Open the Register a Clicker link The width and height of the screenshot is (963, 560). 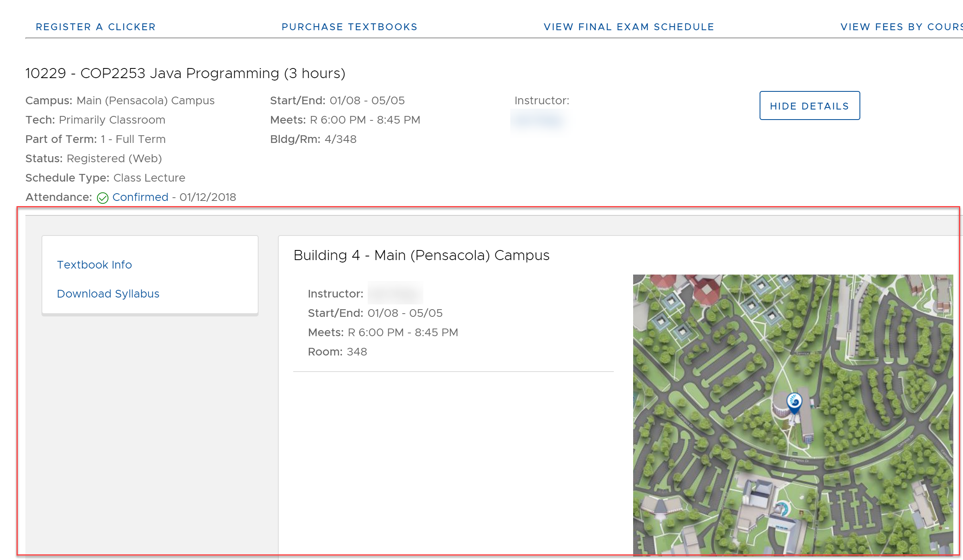[x=96, y=27]
